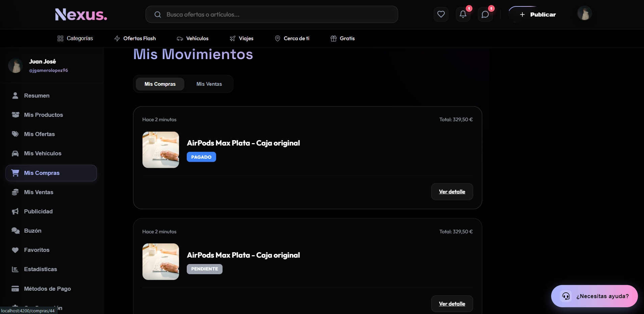Click AirPods Max title in the PAGADO order
The image size is (644, 314).
(x=243, y=143)
